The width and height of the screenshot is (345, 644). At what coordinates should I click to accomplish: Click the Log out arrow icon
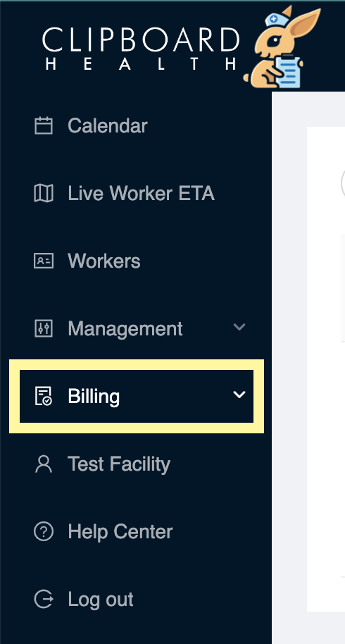[x=43, y=599]
